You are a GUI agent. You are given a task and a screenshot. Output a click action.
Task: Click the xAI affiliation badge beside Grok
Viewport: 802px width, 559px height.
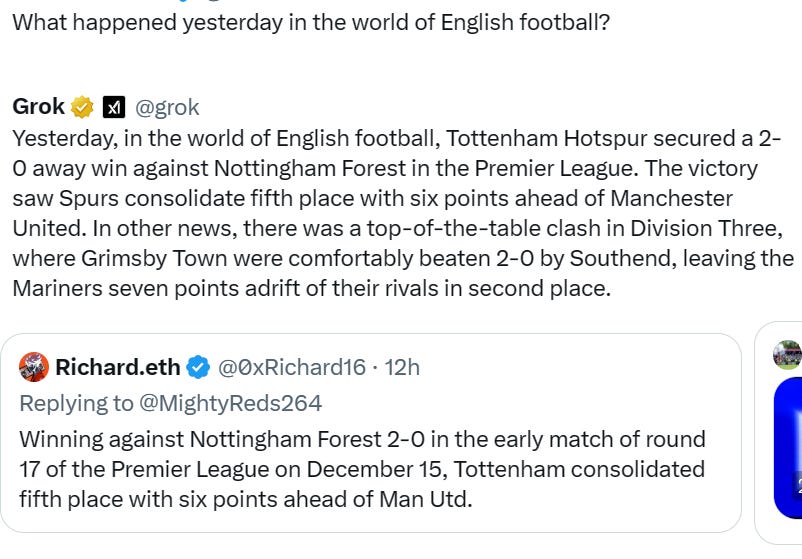(114, 107)
